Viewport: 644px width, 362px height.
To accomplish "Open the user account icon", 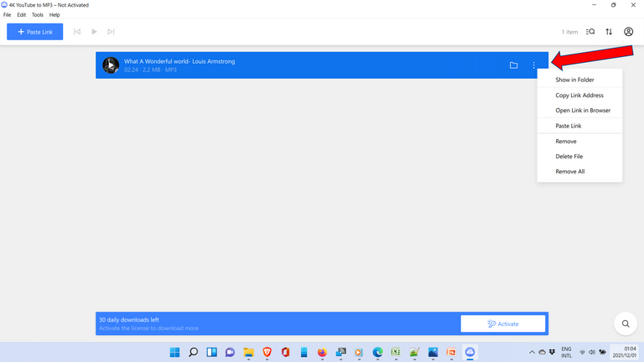I will [628, 32].
